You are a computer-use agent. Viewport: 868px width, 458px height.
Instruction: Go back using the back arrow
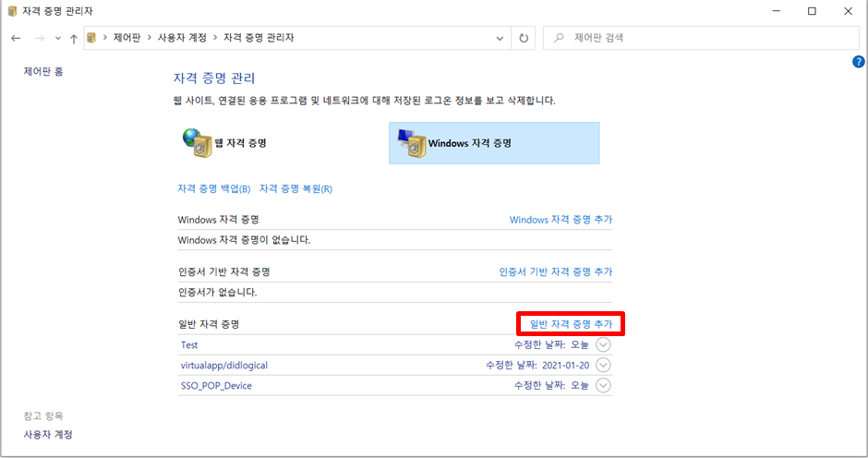(16, 38)
